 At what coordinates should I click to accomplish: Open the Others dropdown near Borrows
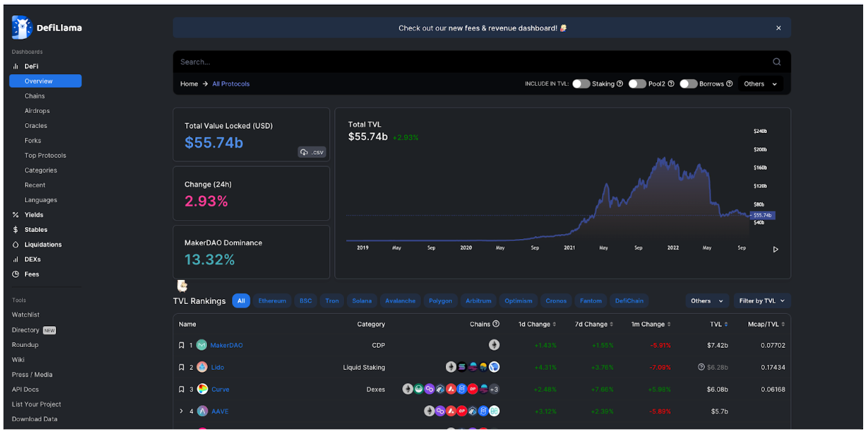760,84
